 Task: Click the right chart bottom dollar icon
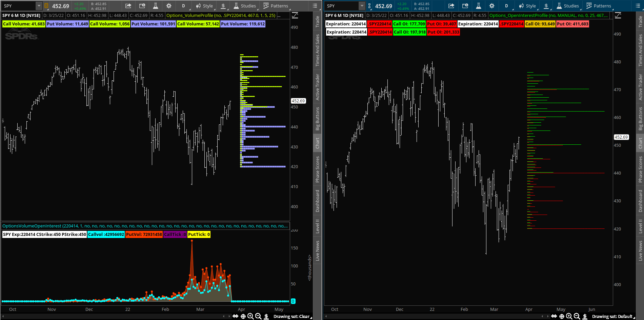click(x=585, y=316)
